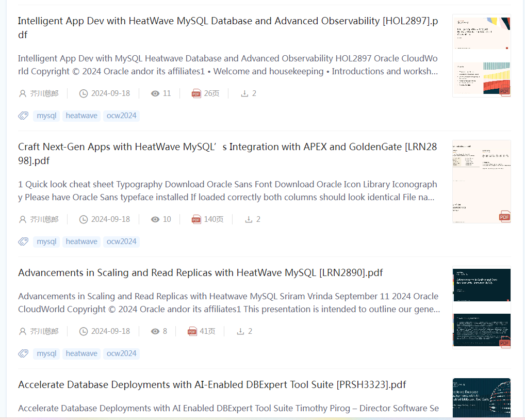Click description mentioning Sriram Vrinda September 11
Viewport: 525px width, 420px height.
229,303
